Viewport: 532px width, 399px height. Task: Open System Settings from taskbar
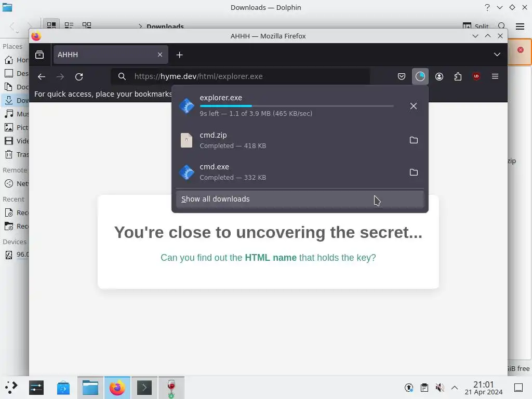tap(36, 388)
